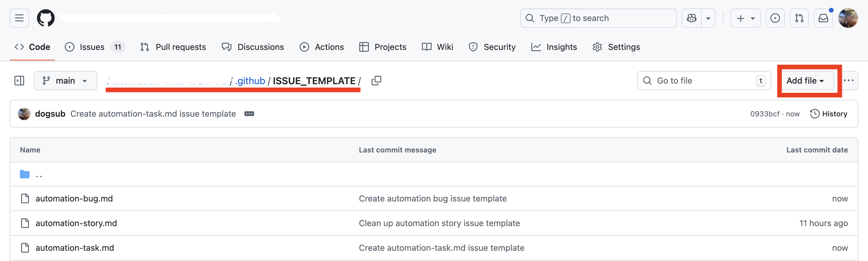
Task: View commit History
Action: tap(829, 114)
